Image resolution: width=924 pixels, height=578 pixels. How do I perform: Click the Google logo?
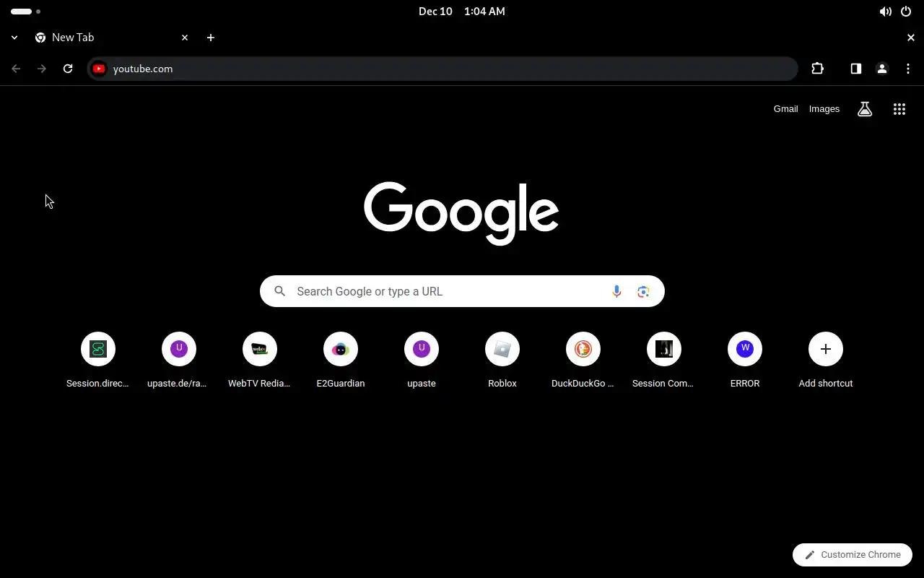point(461,212)
